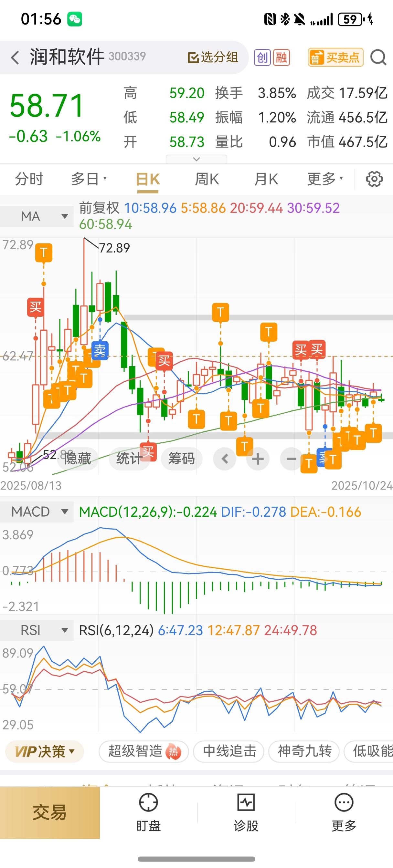This screenshot has height=868, width=393.
Task: Tap the MACD(12,26,9) value text
Action: (x=148, y=512)
